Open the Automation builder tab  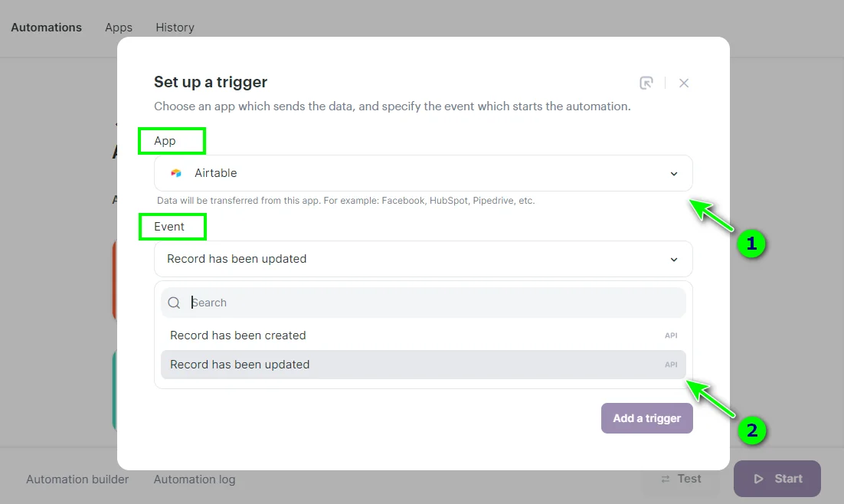click(77, 479)
